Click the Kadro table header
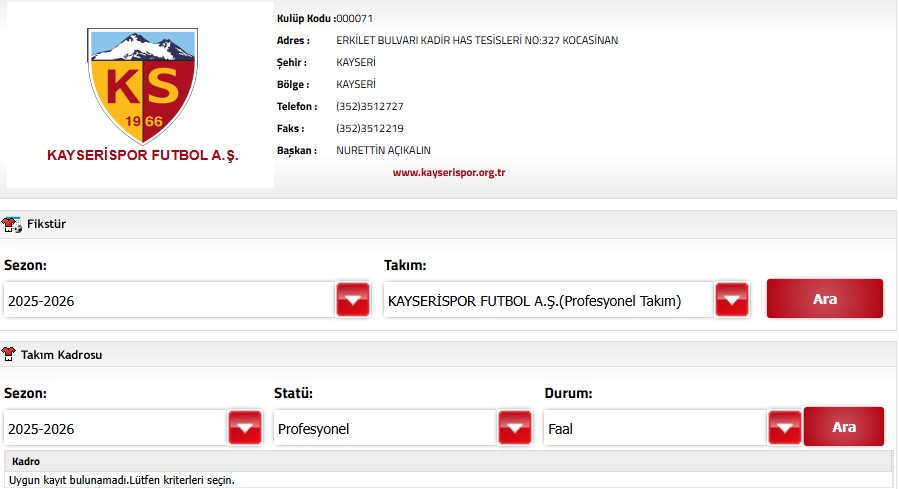Image resolution: width=899 pixels, height=489 pixels. (448, 461)
